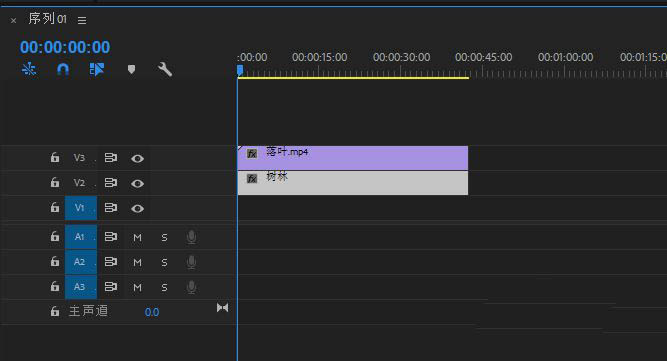
Task: Close the 序列 01 sequence tab
Action: pos(14,20)
